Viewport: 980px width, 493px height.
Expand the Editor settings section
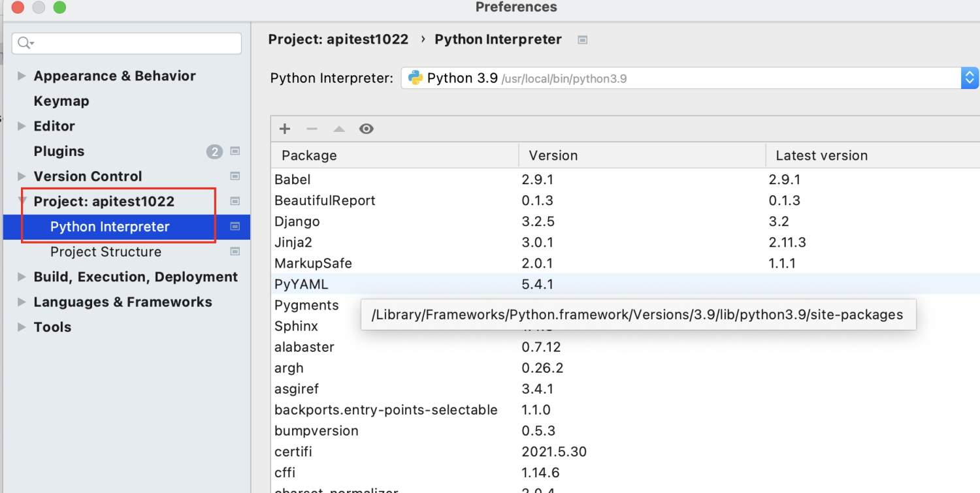(22, 126)
